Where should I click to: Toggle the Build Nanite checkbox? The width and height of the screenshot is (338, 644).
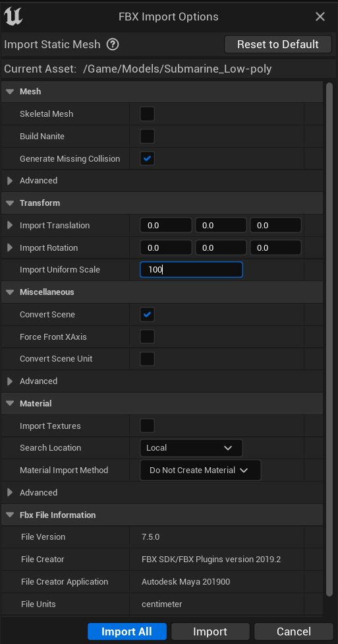pyautogui.click(x=148, y=137)
